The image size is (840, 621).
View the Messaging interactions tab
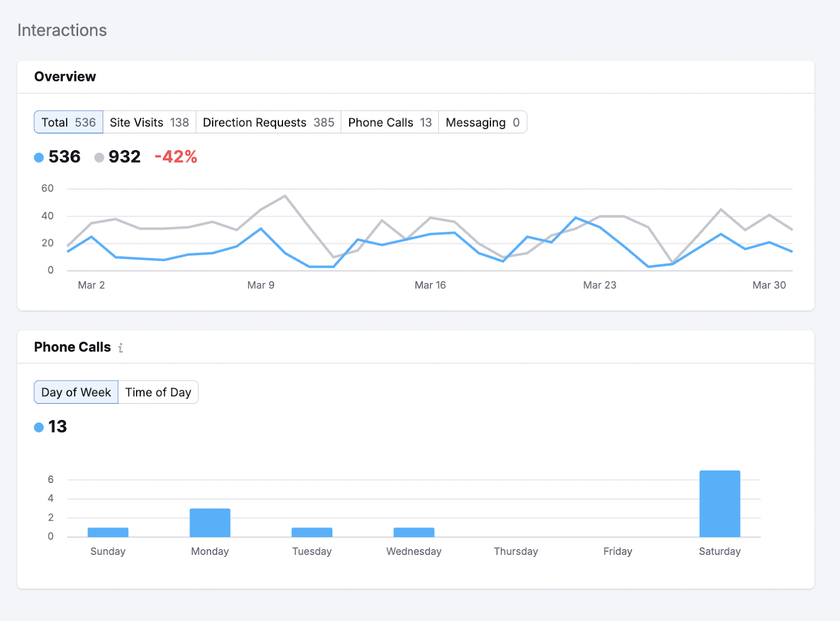tap(482, 122)
